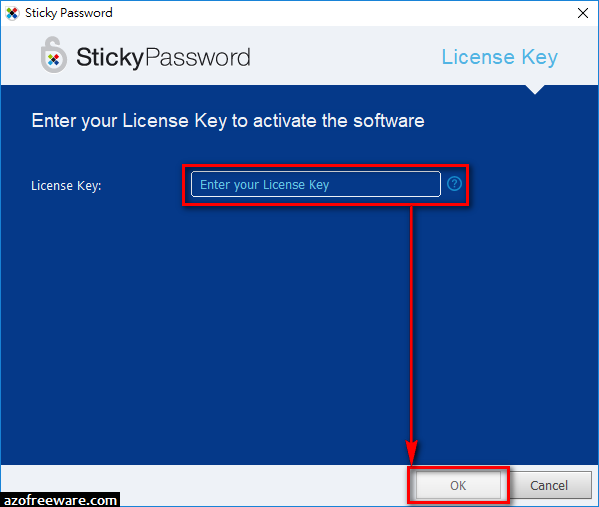599x507 pixels.
Task: Open the help question mark icon
Action: [x=454, y=184]
